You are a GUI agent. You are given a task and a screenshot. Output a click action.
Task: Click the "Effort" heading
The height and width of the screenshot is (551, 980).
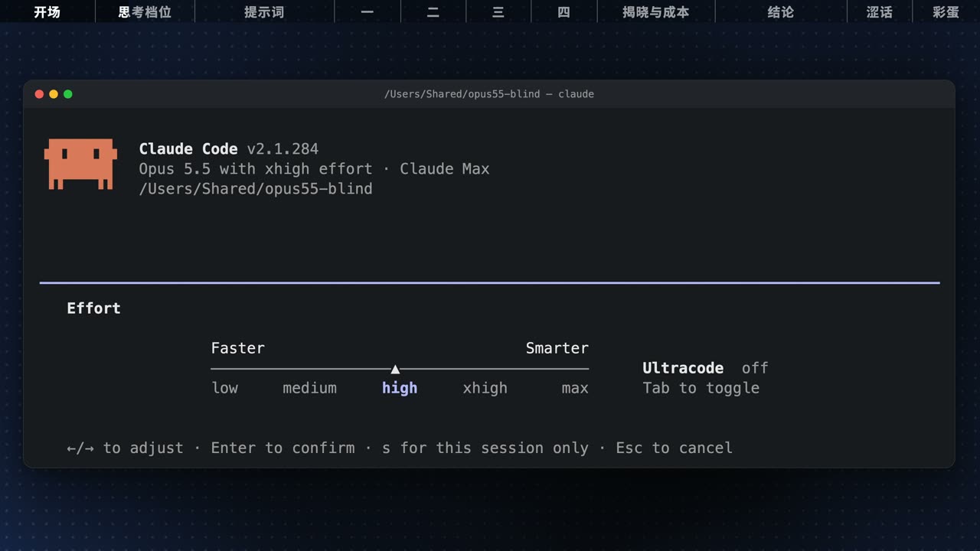93,308
